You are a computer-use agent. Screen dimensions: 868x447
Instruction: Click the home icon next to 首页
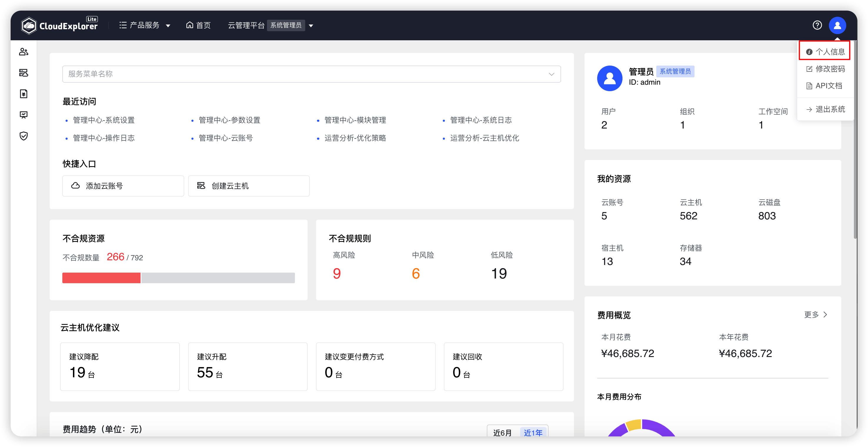pos(190,25)
